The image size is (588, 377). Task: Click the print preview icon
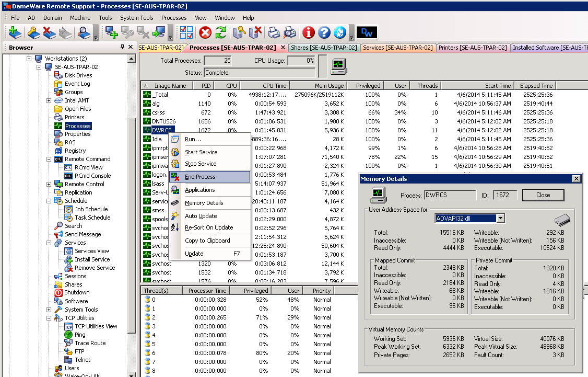pos(290,32)
